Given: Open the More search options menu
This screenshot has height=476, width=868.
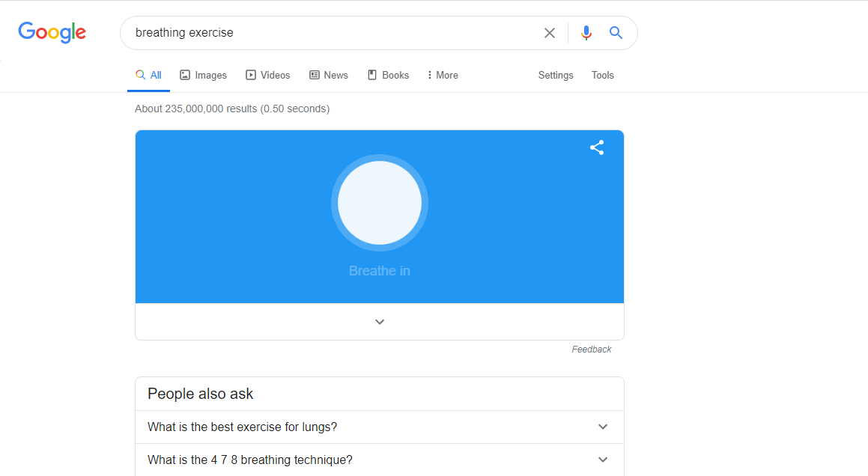Looking at the screenshot, I should coord(443,75).
